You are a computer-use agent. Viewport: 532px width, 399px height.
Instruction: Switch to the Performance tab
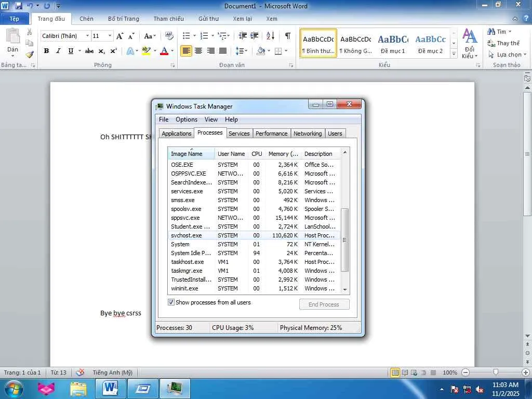coord(271,134)
